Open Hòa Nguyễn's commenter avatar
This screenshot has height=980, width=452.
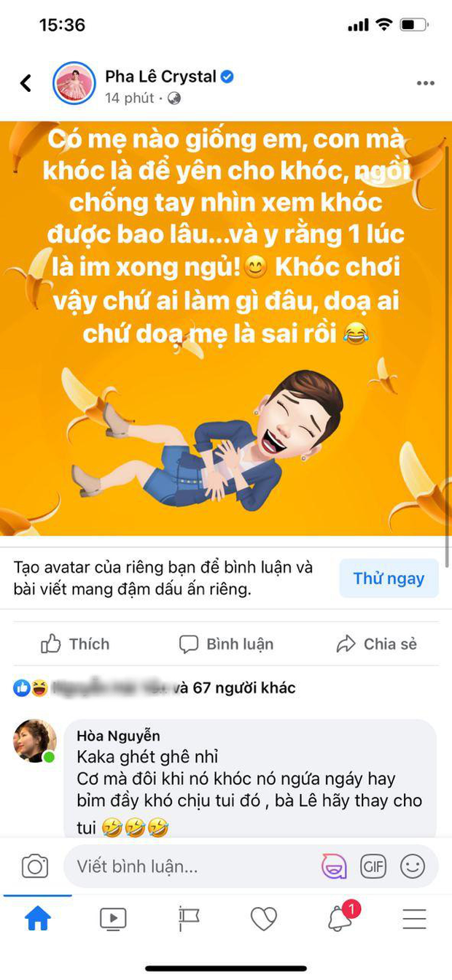tap(35, 741)
